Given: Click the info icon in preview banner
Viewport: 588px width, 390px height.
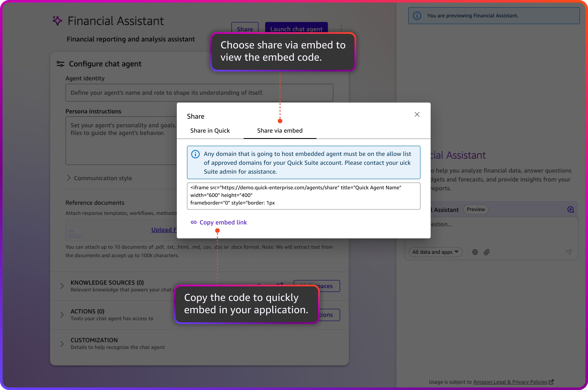Looking at the screenshot, I should coord(417,16).
